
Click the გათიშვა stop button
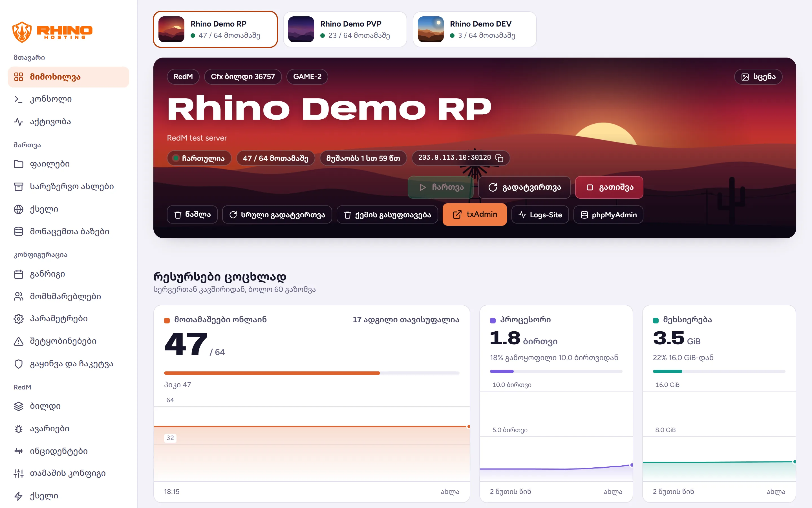pos(609,187)
